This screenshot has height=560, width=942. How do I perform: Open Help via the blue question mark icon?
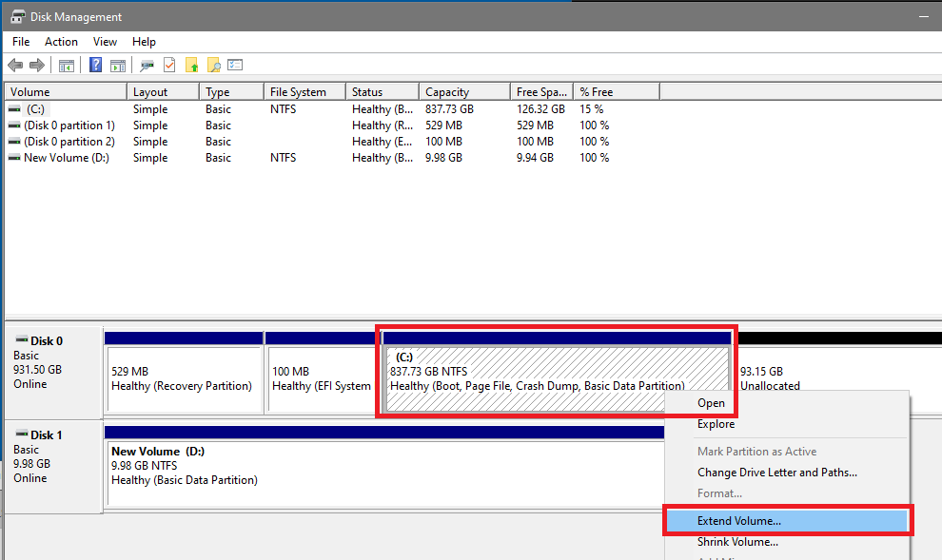click(95, 65)
